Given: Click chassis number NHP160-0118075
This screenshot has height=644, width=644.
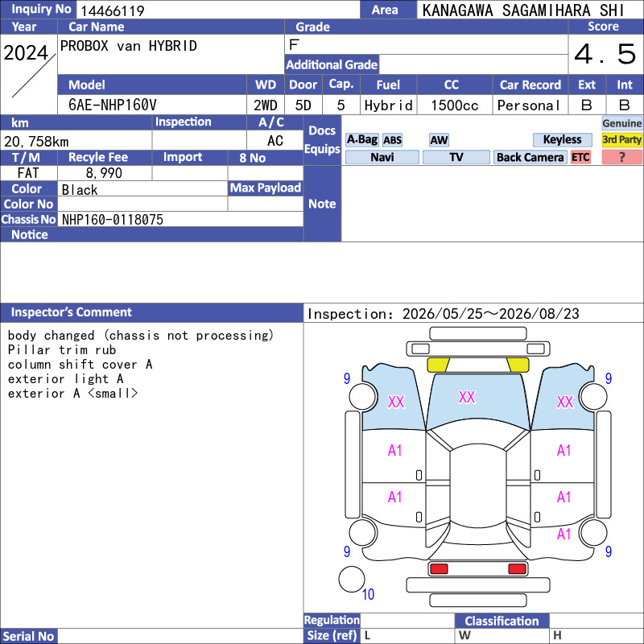Looking at the screenshot, I should point(113,220).
